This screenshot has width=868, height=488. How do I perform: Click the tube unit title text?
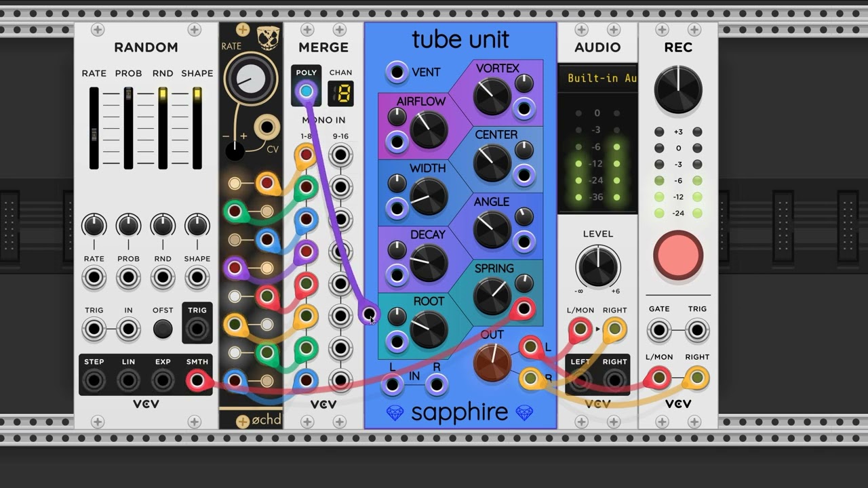pos(460,40)
